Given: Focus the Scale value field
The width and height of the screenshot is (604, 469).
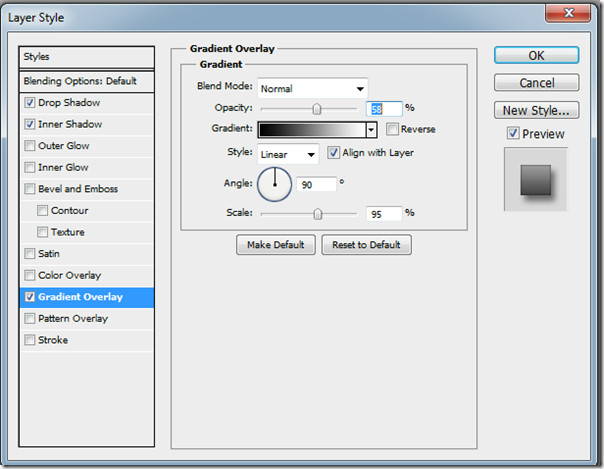Looking at the screenshot, I should (x=384, y=214).
